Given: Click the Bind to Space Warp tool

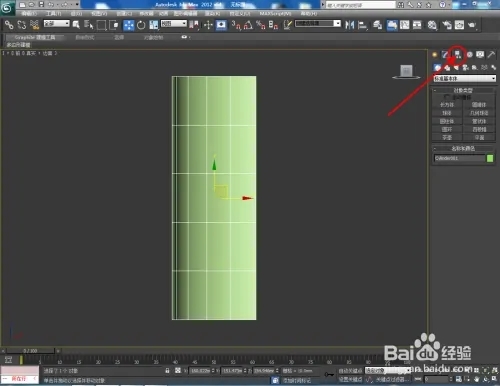Looking at the screenshot, I should pos(34,24).
